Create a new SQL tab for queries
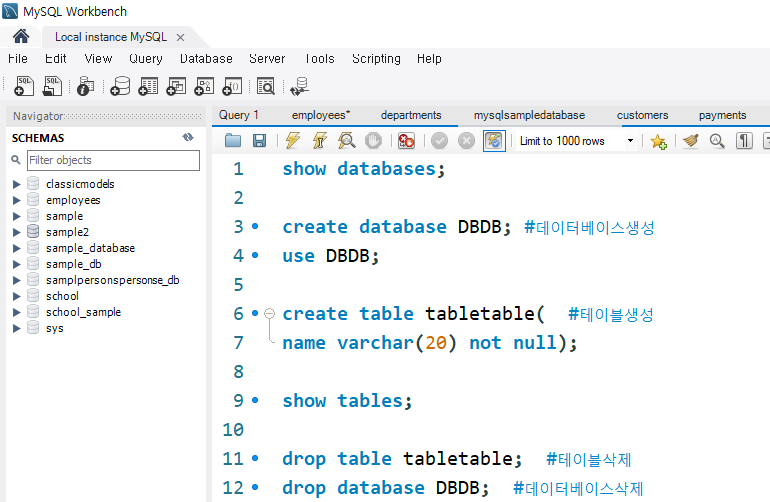Image resolution: width=770 pixels, height=502 pixels. click(x=24, y=86)
